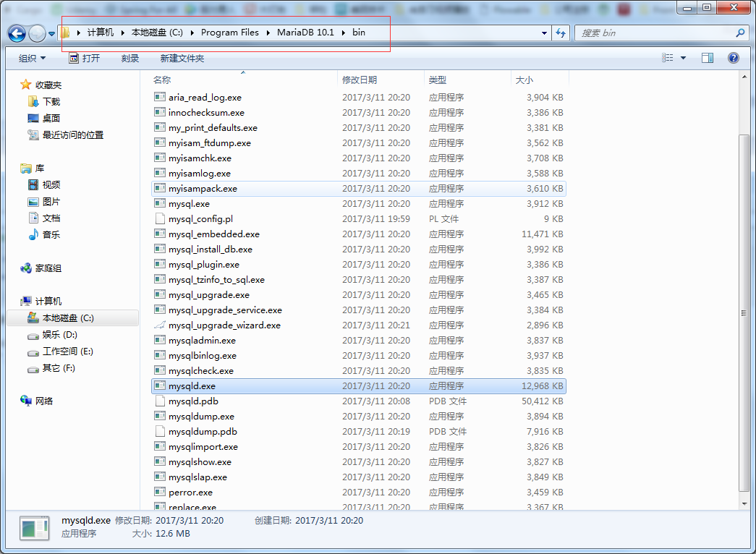
Task: Open the address bar history dropdown
Action: 544,33
